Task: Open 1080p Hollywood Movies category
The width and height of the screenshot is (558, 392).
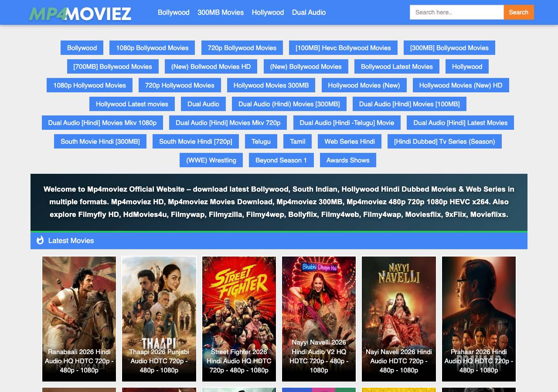Action: point(89,85)
